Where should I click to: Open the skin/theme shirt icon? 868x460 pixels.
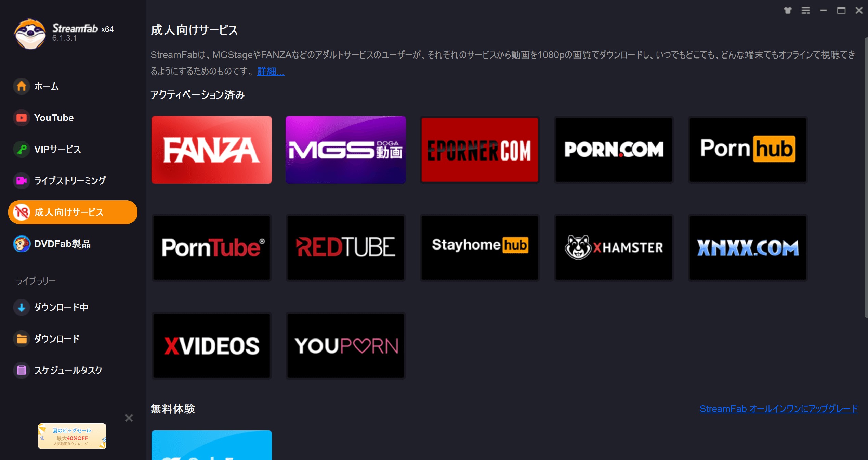click(788, 10)
